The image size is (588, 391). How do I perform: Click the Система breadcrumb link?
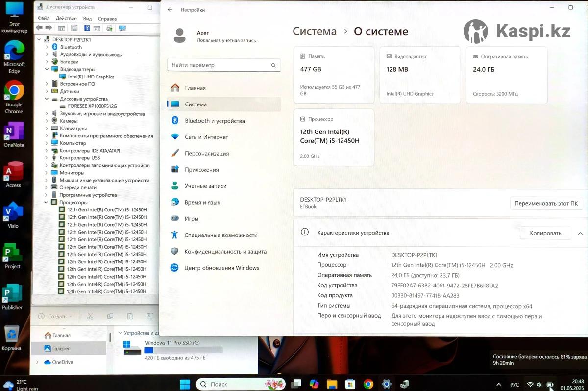(x=315, y=31)
